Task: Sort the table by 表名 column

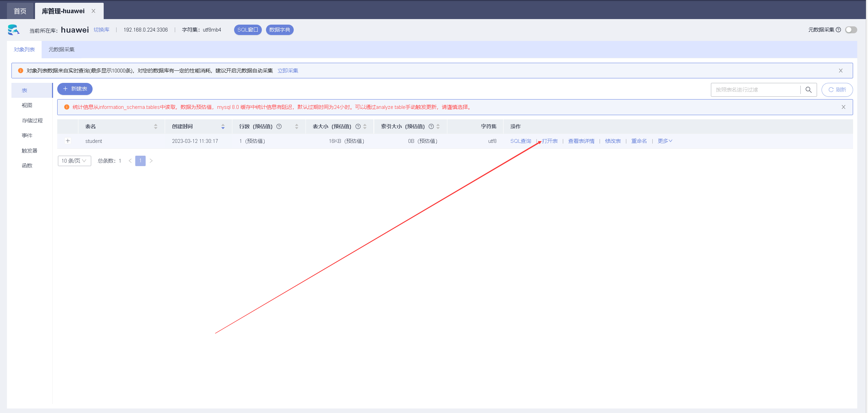Action: [156, 127]
